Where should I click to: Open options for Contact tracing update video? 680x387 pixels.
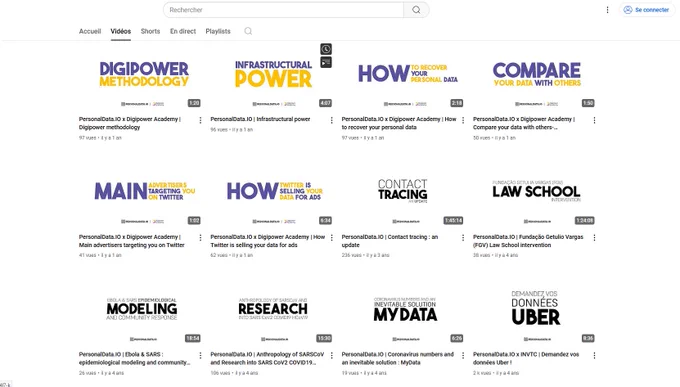pos(463,238)
